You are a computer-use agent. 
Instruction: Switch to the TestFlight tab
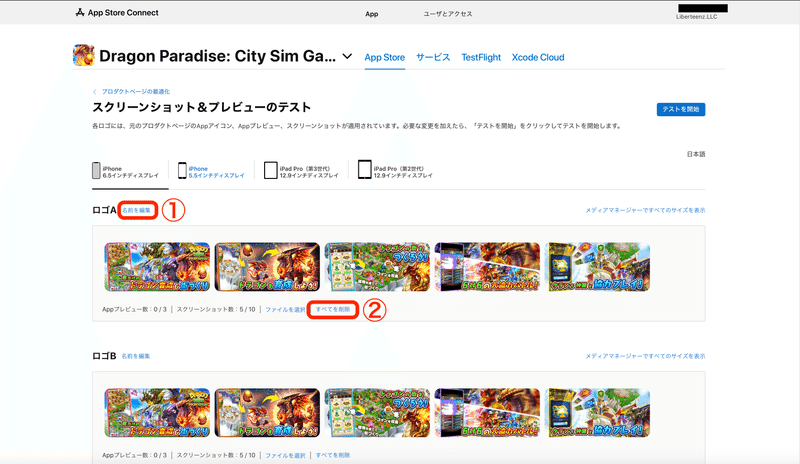(481, 58)
